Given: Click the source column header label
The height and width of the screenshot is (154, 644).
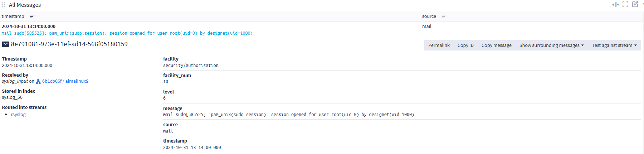Looking at the screenshot, I should pyautogui.click(x=429, y=16).
